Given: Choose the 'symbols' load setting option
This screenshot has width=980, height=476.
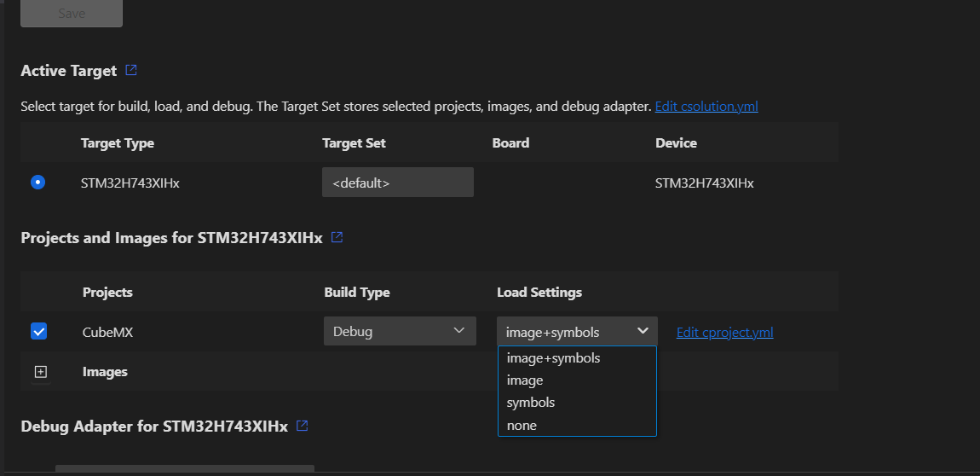Looking at the screenshot, I should click(531, 403).
